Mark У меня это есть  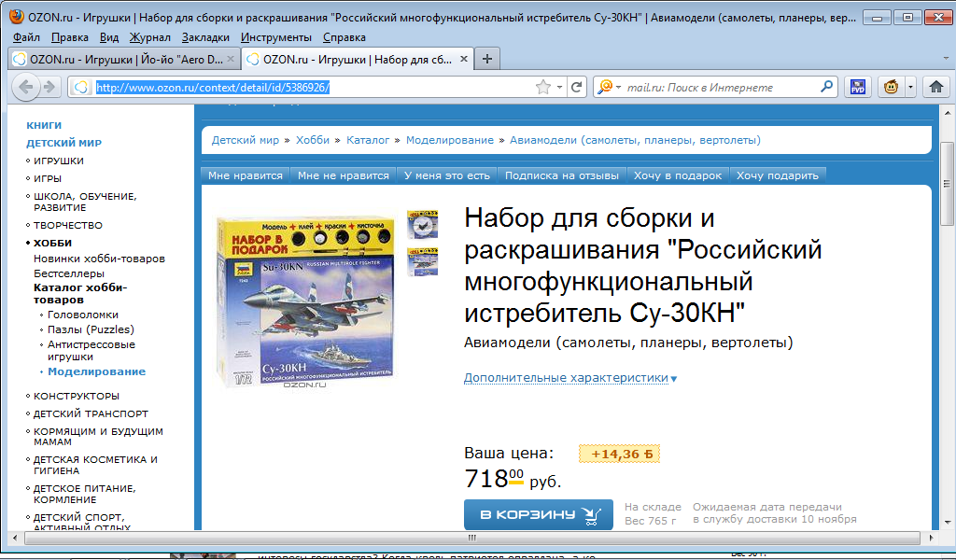[447, 175]
